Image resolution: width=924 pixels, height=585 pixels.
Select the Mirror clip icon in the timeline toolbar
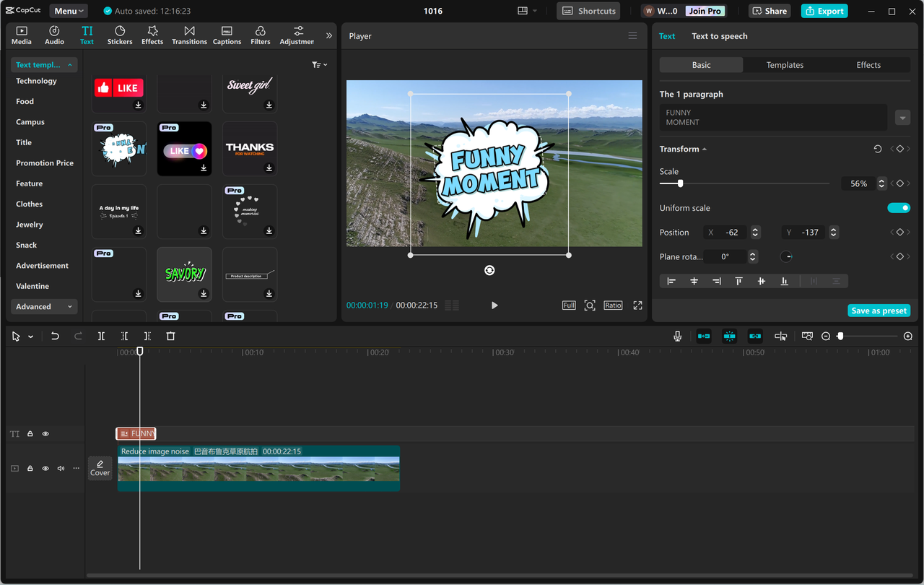(x=780, y=336)
